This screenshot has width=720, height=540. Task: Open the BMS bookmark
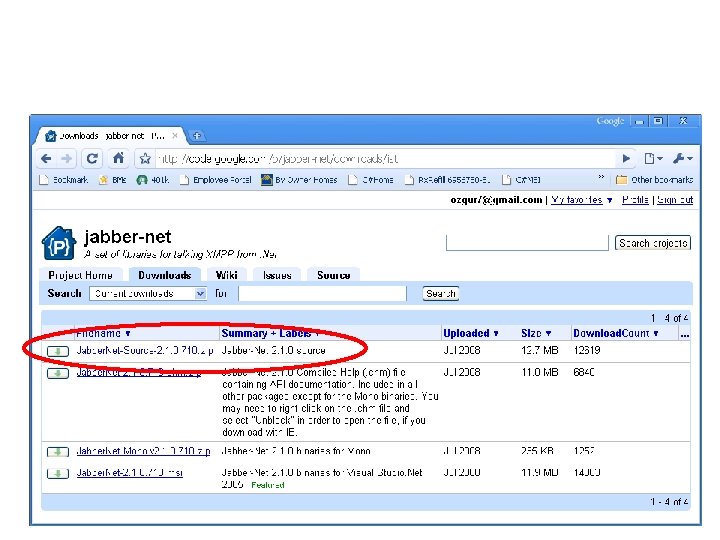pyautogui.click(x=112, y=180)
